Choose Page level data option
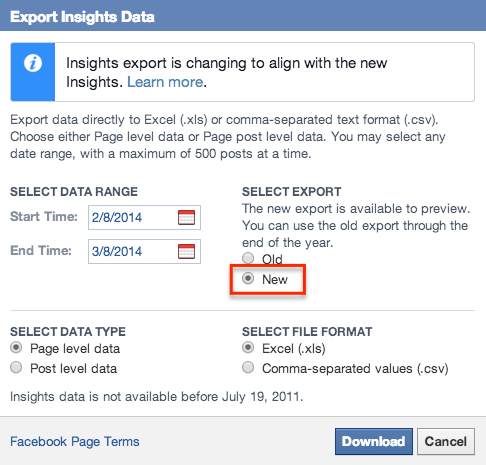 [x=16, y=347]
